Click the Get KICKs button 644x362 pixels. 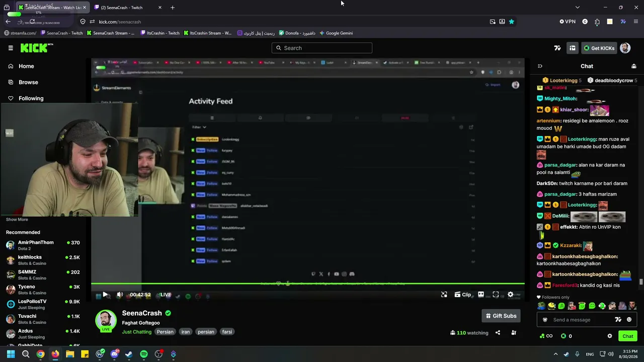[x=599, y=48]
